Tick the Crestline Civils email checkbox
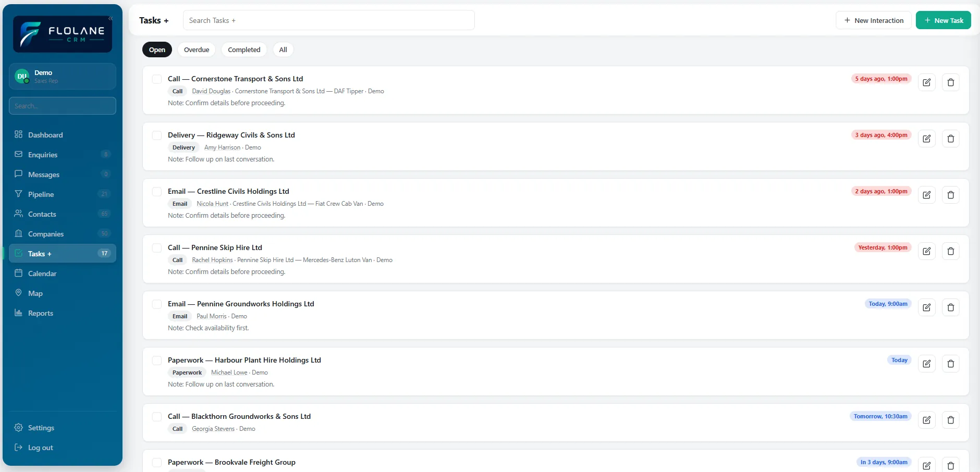Image resolution: width=980 pixels, height=472 pixels. (157, 192)
